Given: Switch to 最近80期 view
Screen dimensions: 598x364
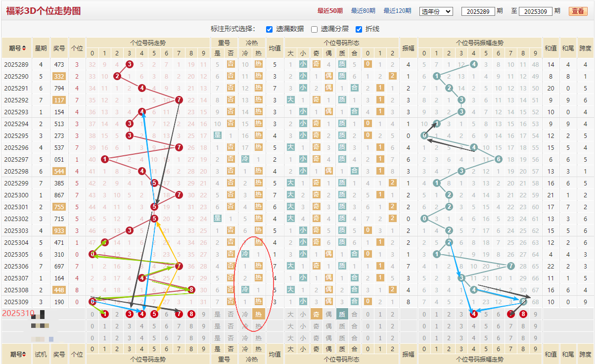Looking at the screenshot, I should click(363, 11).
